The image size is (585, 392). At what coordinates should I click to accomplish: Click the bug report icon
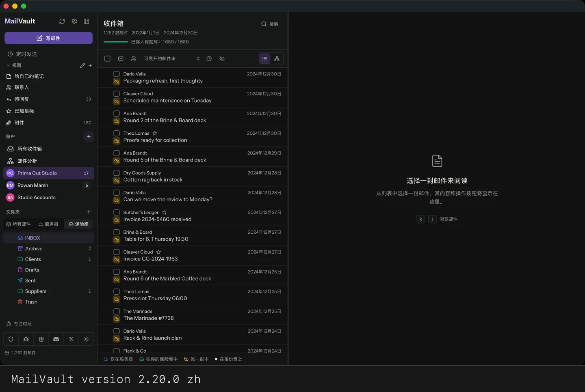coord(26,339)
